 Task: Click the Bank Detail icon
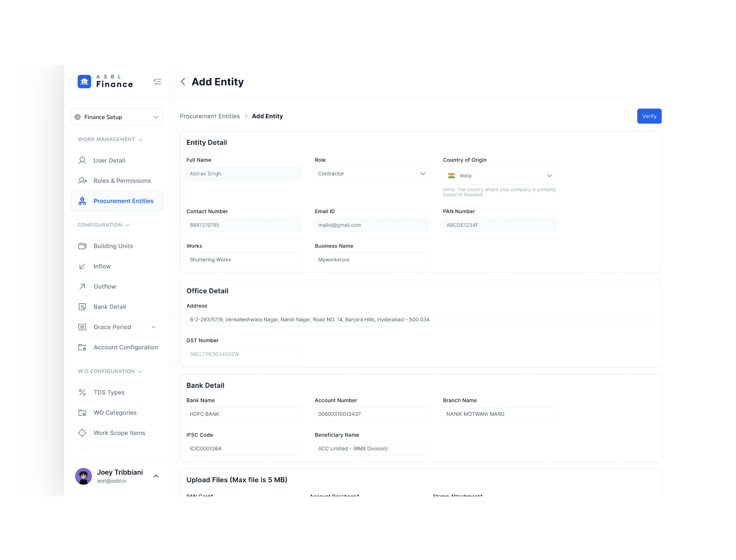tap(82, 307)
